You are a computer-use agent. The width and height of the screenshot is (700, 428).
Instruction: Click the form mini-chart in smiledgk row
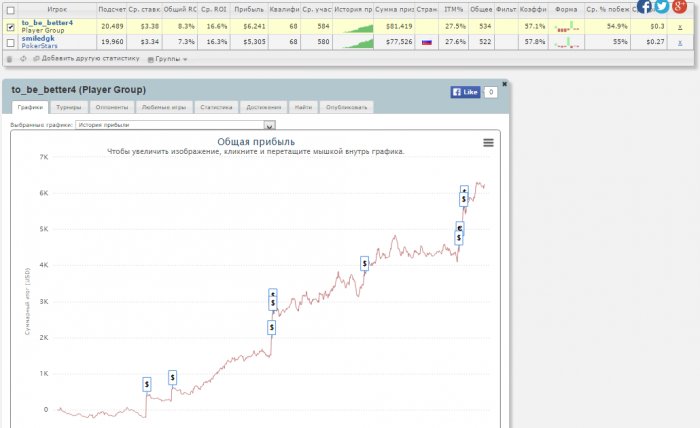pyautogui.click(x=567, y=42)
